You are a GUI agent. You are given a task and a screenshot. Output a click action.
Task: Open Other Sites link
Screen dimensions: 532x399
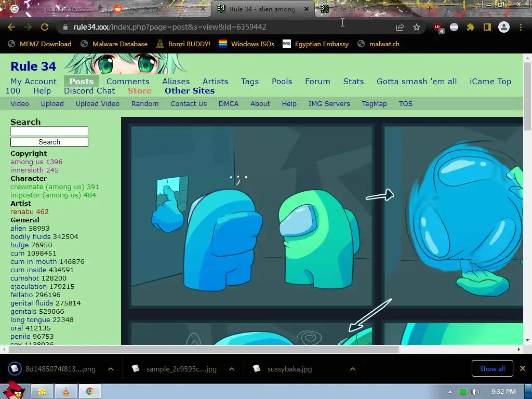190,91
